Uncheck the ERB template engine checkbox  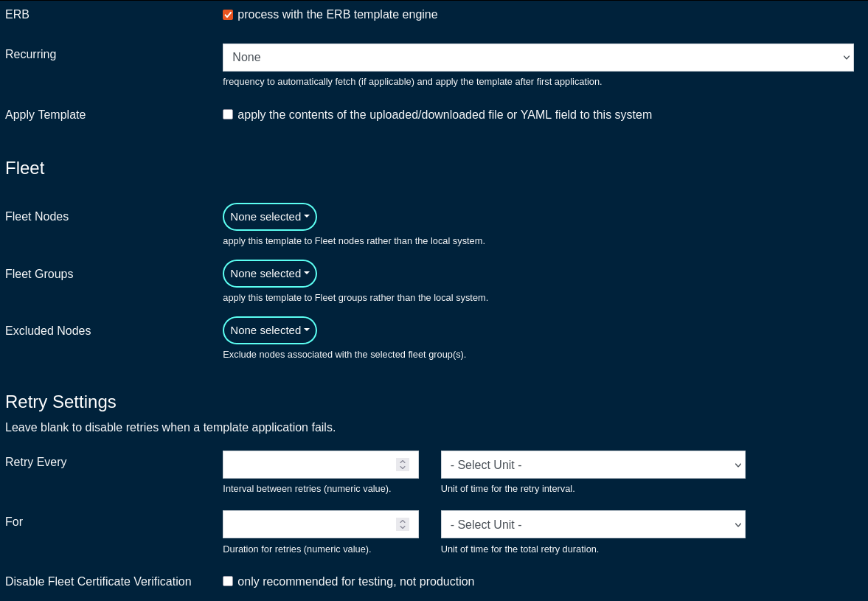(228, 15)
